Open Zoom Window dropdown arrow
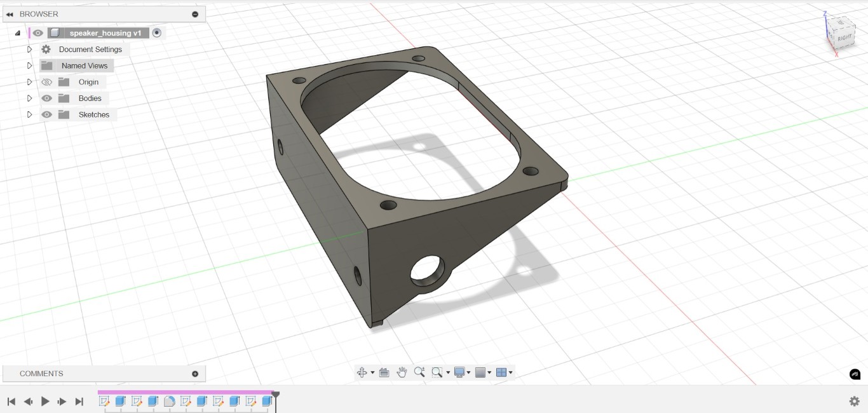868x413 pixels. 448,373
